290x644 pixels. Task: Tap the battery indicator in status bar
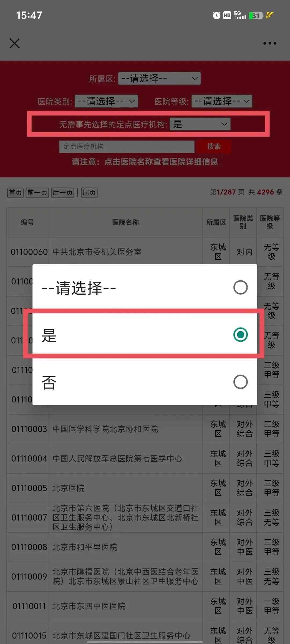pos(256,16)
